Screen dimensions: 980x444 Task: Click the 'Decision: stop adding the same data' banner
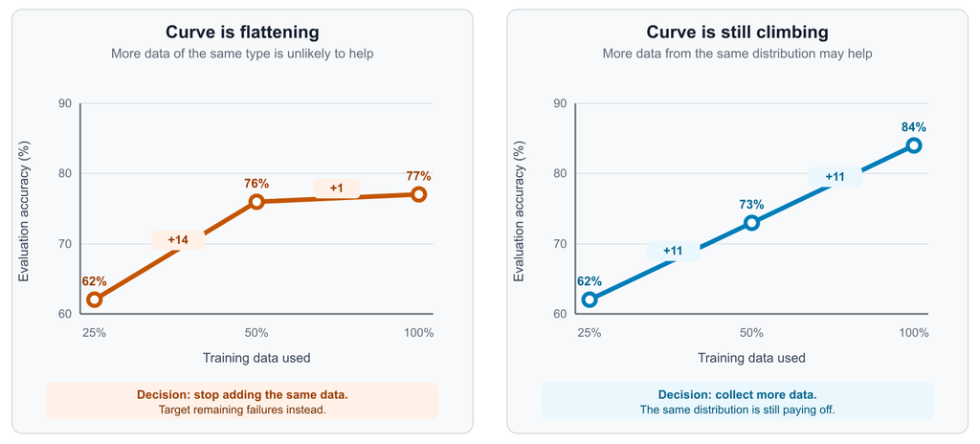tap(242, 400)
